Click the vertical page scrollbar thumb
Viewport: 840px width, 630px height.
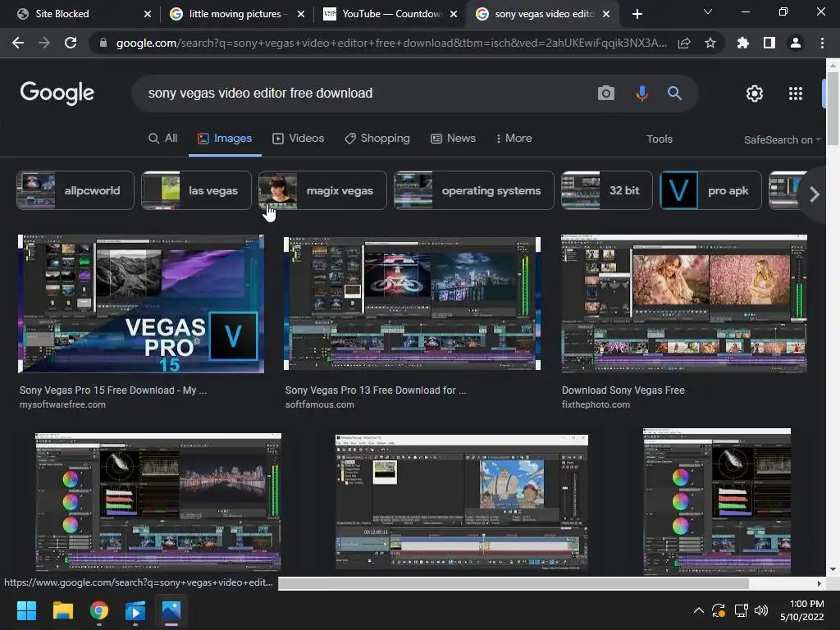(x=833, y=107)
